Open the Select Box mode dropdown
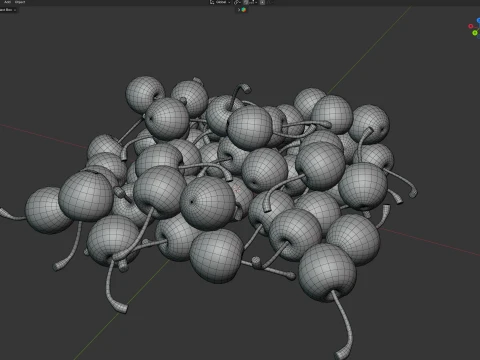 click(x=8, y=10)
